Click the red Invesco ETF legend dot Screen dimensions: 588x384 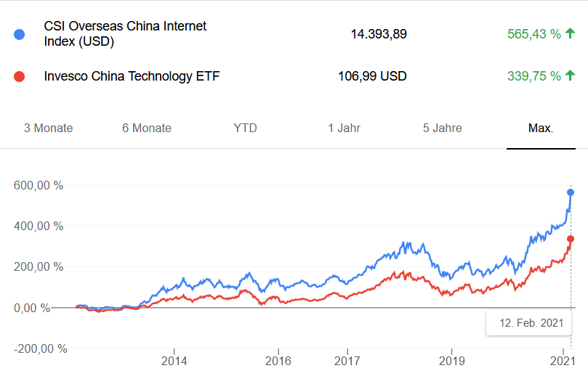point(20,76)
